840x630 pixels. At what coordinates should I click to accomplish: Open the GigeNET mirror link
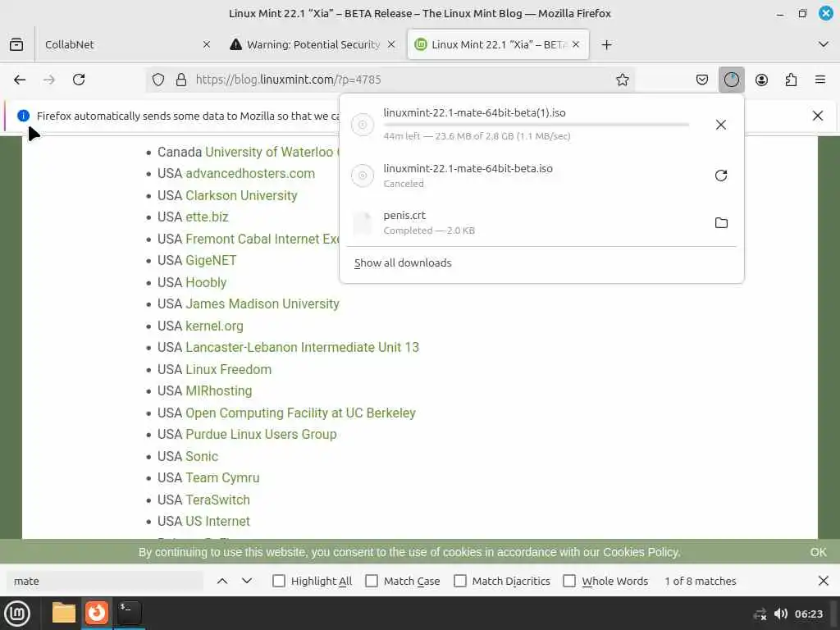[211, 260]
